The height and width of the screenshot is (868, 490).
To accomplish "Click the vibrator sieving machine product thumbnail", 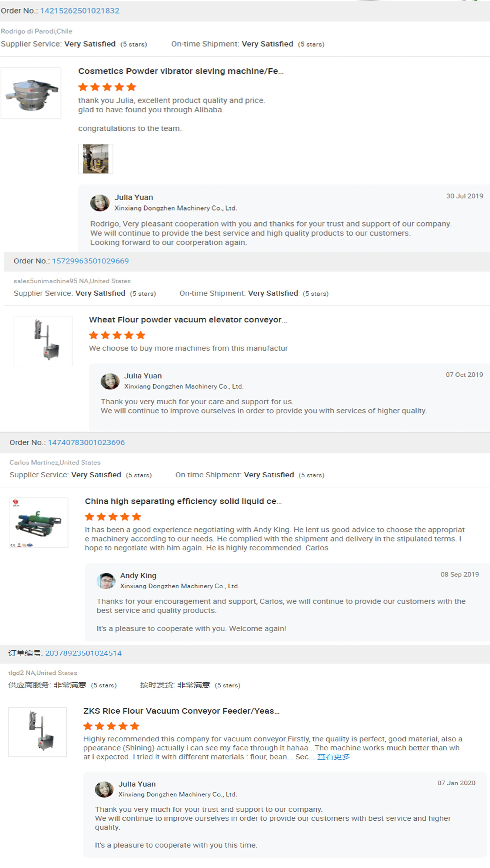I will click(x=31, y=93).
